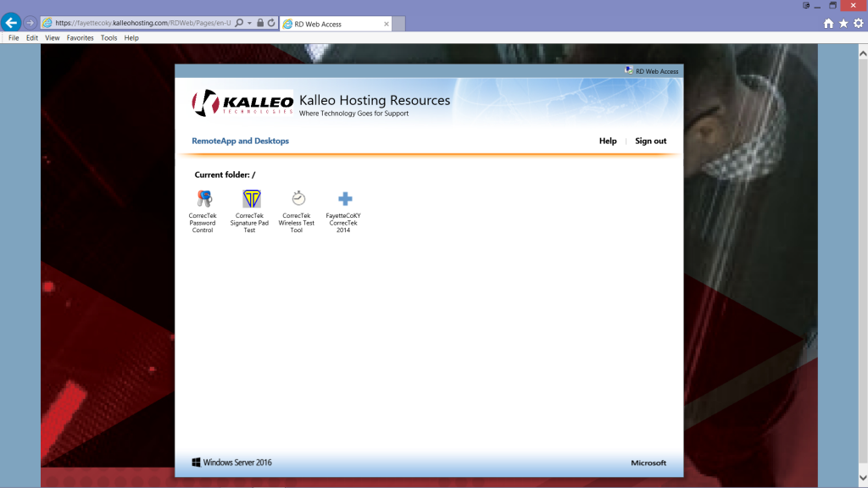Open CorrecTek Password Control app
868x488 pixels.
coord(203,211)
